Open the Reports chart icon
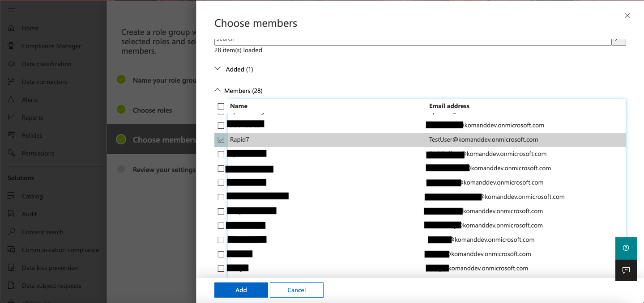This screenshot has height=303, width=644. pos(12,118)
